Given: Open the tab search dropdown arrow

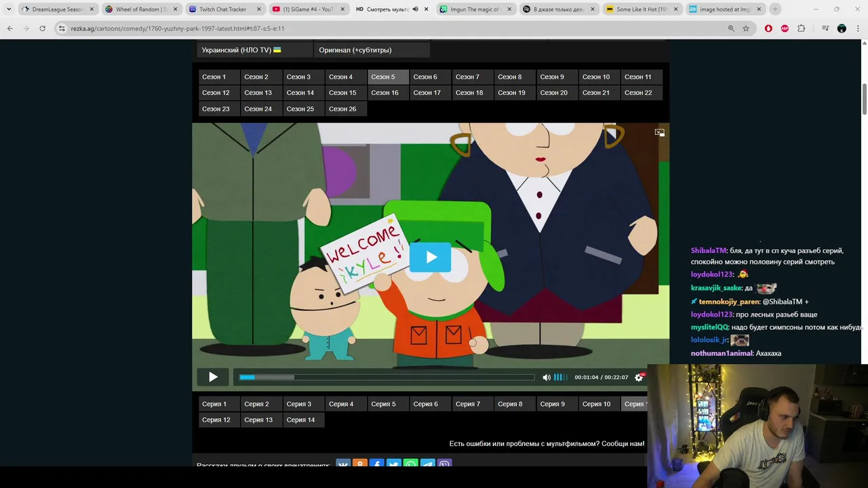Looking at the screenshot, I should [9, 9].
